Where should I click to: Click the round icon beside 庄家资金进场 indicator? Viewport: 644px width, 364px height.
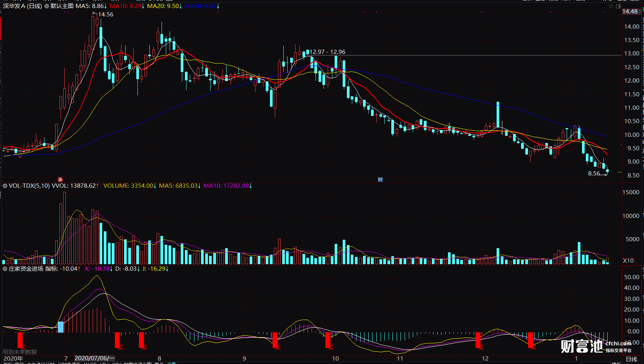(5, 269)
